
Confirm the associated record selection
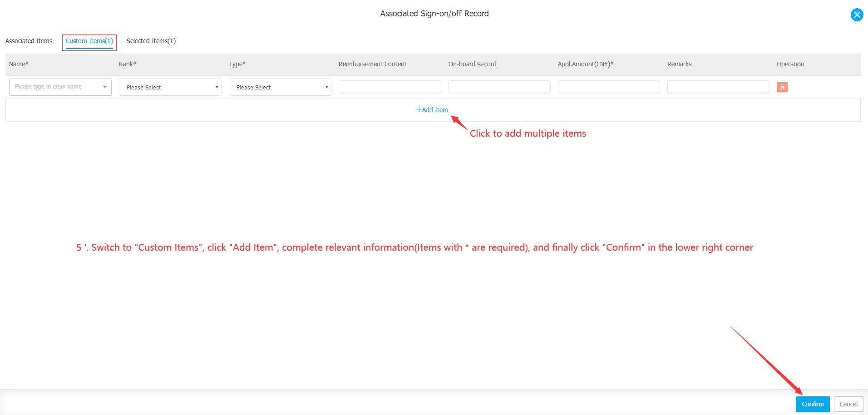[813, 404]
